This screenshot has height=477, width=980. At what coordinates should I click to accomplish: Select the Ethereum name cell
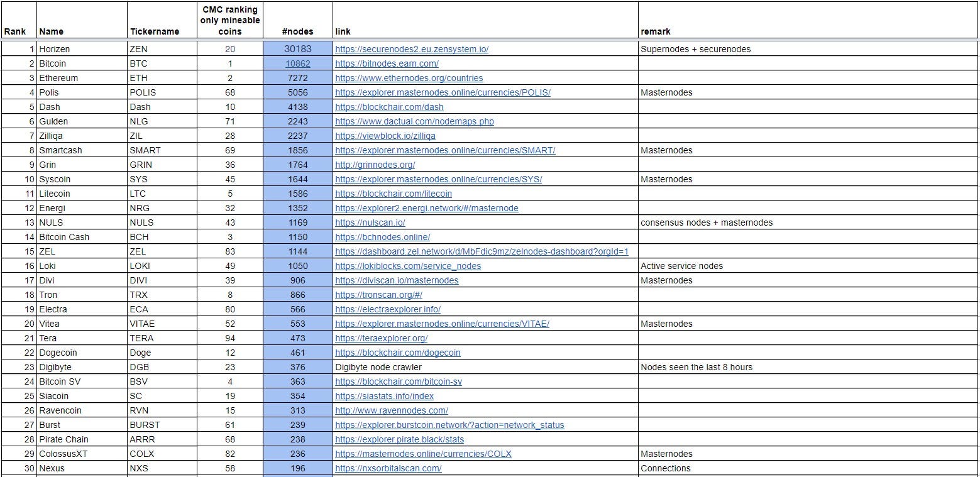(82, 78)
